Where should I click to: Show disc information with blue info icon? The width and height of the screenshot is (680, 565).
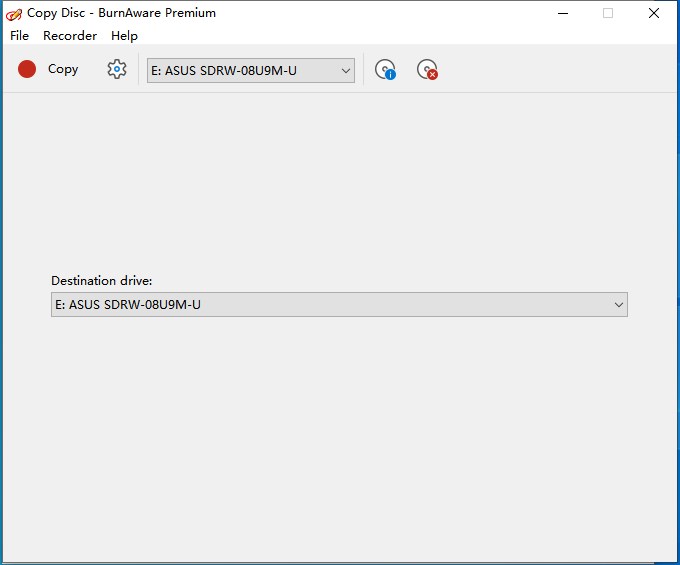pos(385,70)
